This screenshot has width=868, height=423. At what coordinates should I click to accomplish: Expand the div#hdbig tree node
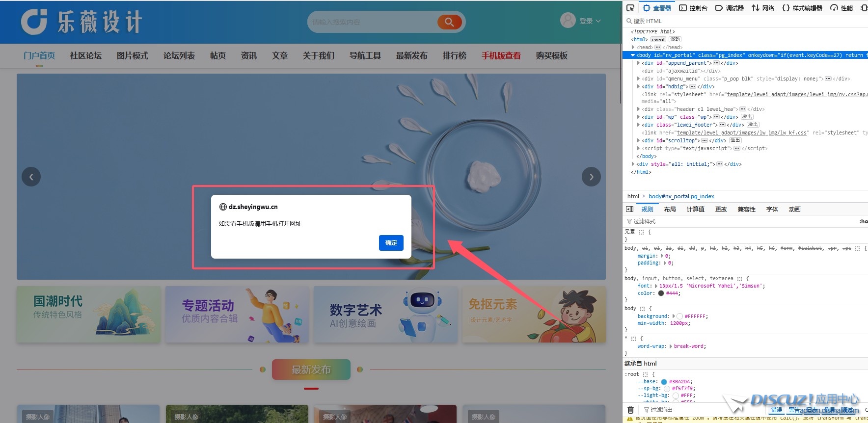click(x=638, y=87)
